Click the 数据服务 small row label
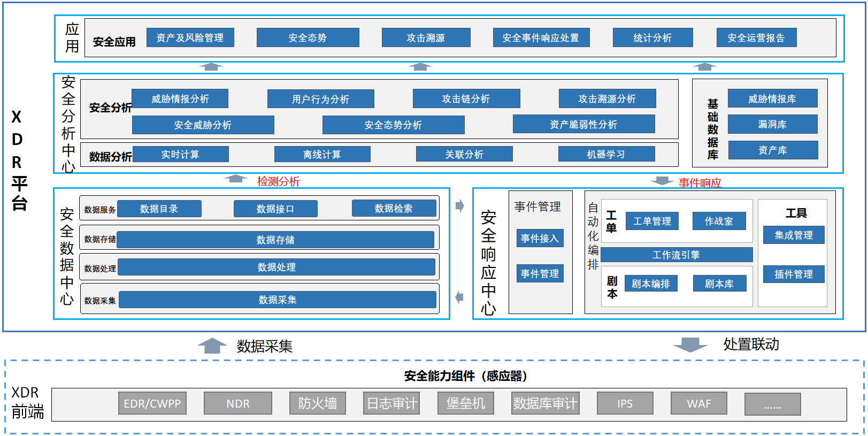This screenshot has height=436, width=868. 100,210
